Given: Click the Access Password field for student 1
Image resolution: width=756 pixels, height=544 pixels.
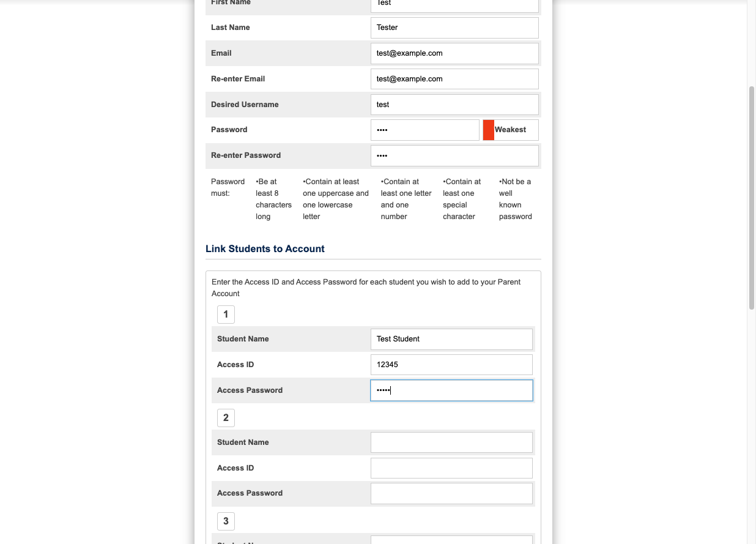Looking at the screenshot, I should (451, 390).
